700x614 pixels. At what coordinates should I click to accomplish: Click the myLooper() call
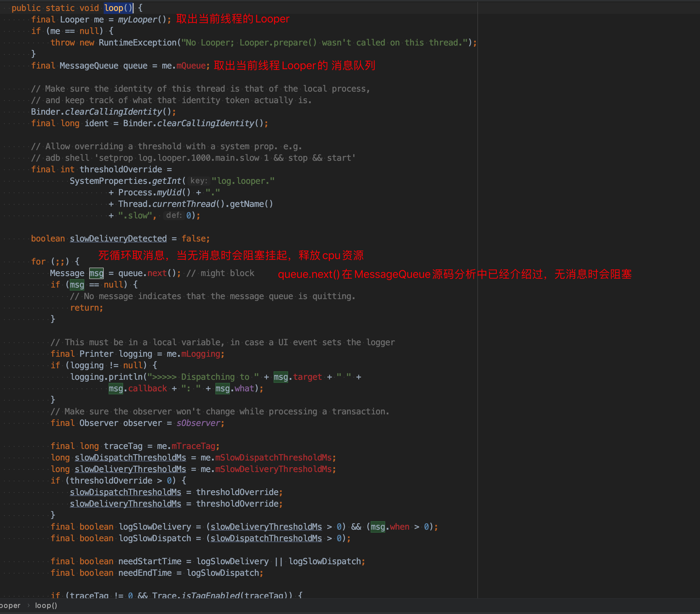pos(142,19)
